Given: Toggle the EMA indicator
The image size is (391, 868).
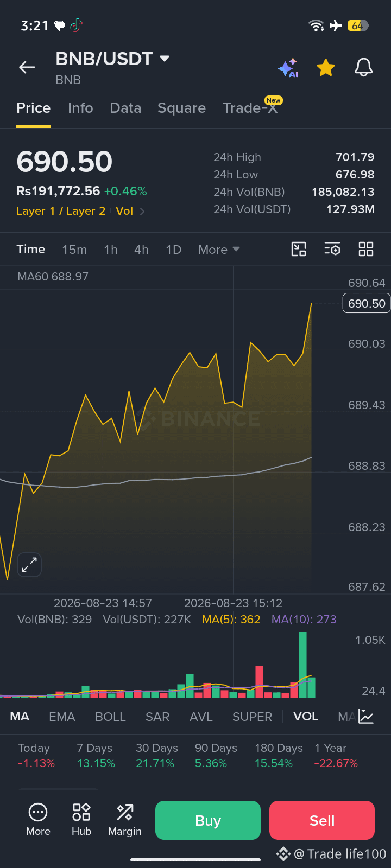Looking at the screenshot, I should click(x=62, y=717).
